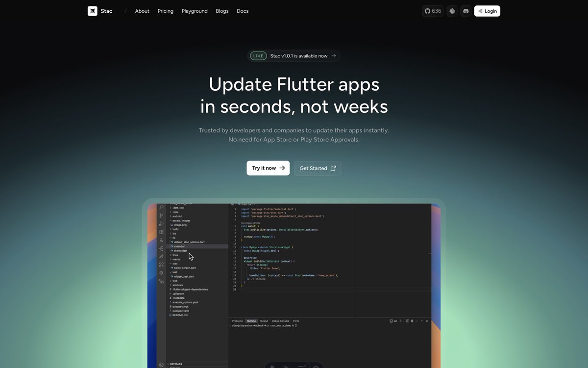Viewport: 588px width, 368px height.
Task: Select the Terminal panel tab
Action: (x=251, y=321)
